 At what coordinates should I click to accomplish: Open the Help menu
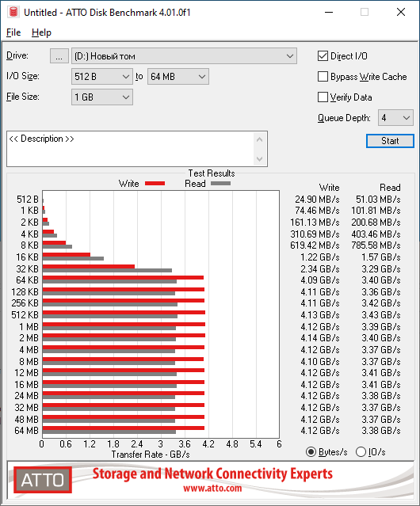41,32
